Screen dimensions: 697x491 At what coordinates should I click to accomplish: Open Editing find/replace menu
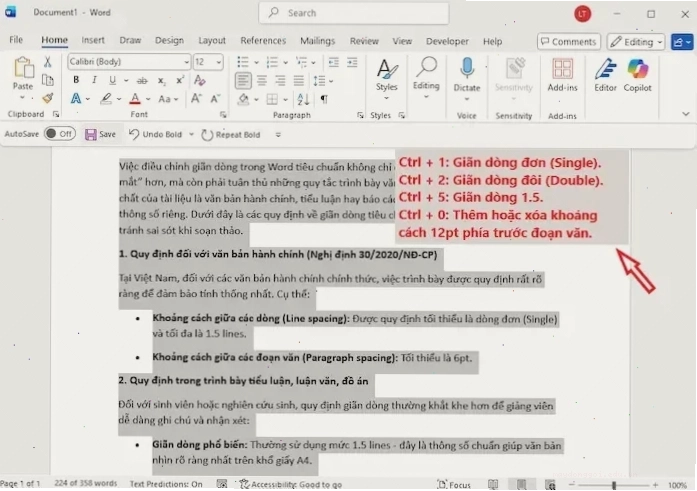[x=426, y=76]
